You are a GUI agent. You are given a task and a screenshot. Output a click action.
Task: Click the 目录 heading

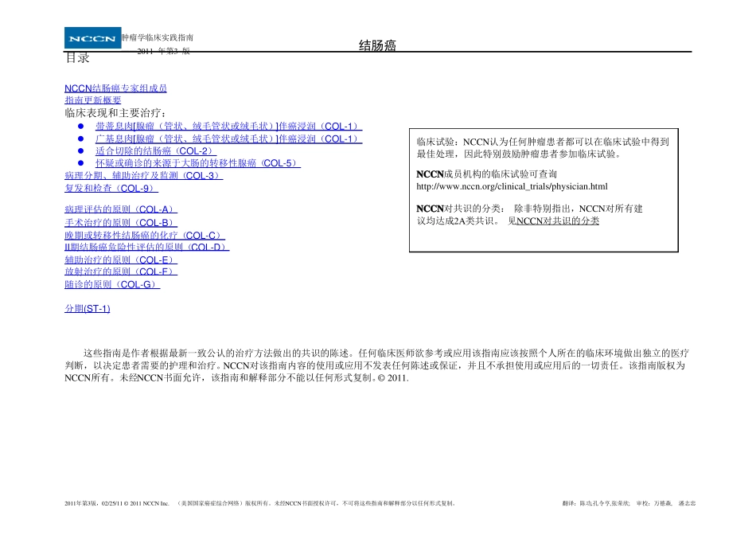(x=77, y=58)
